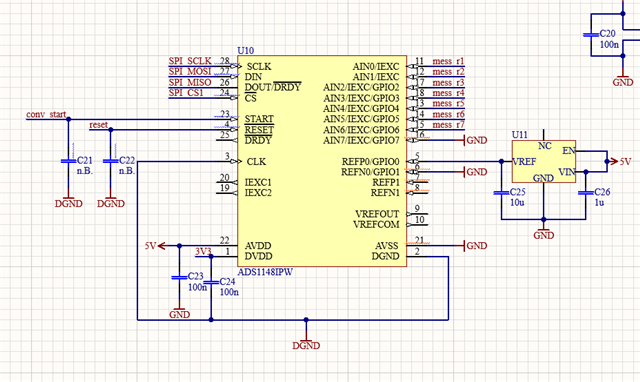Select the 5V power port near U11
The height and width of the screenshot is (382, 640).
coord(619,162)
